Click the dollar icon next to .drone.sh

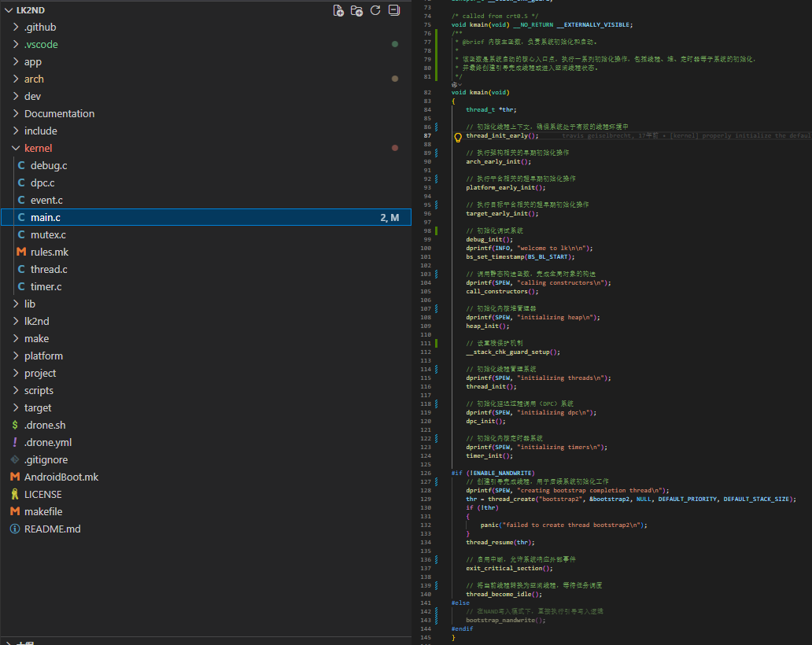[15, 425]
